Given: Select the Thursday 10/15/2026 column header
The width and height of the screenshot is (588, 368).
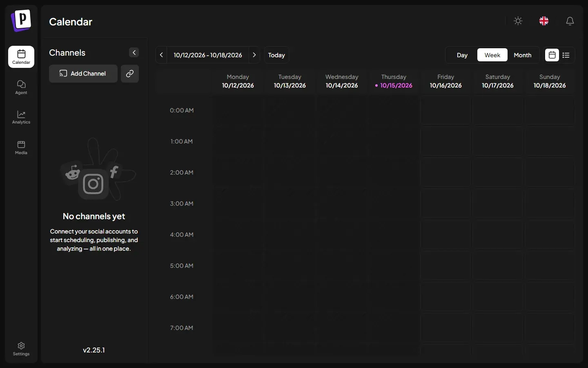Looking at the screenshot, I should coord(394,81).
